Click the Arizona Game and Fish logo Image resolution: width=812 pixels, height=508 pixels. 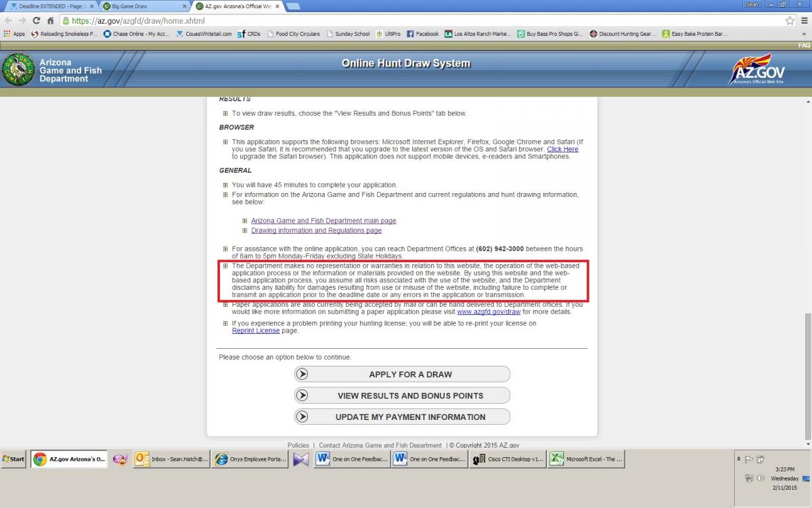click(x=19, y=70)
